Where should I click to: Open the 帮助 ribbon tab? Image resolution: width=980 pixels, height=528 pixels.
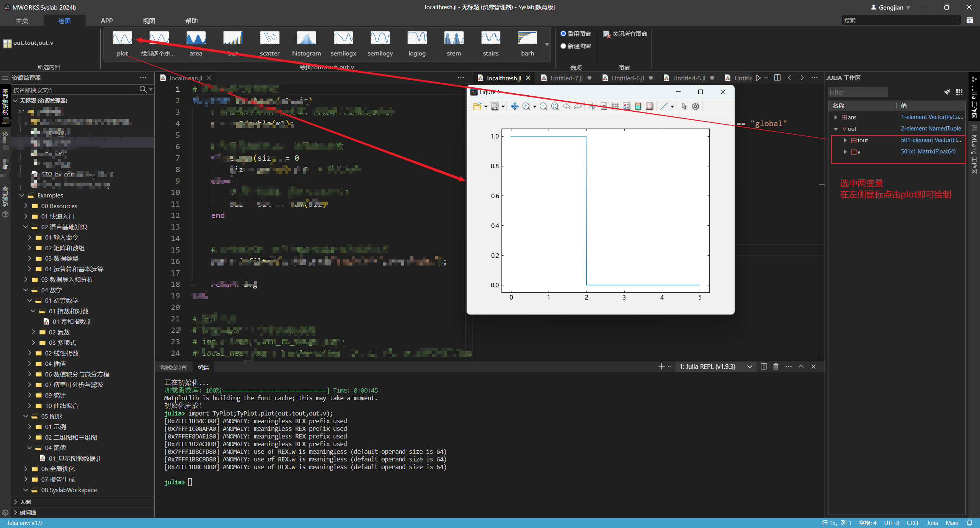point(191,21)
